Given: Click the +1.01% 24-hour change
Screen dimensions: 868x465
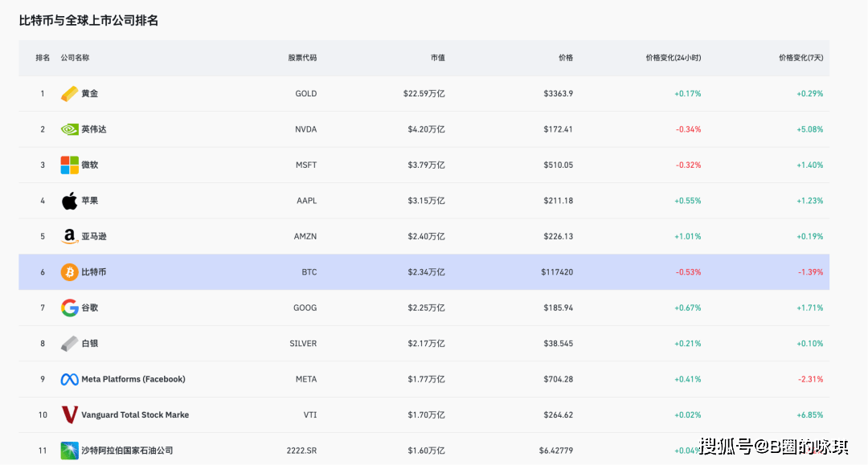Looking at the screenshot, I should click(687, 236).
